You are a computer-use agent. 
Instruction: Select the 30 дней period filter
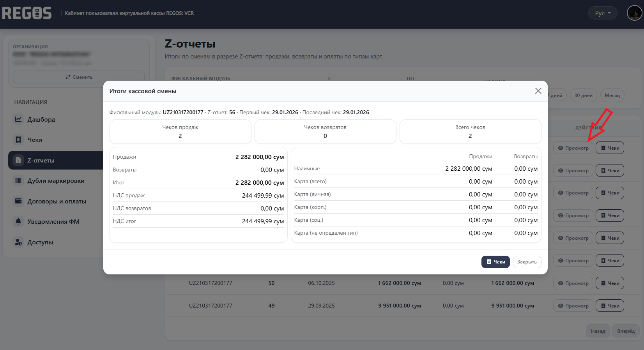583,95
